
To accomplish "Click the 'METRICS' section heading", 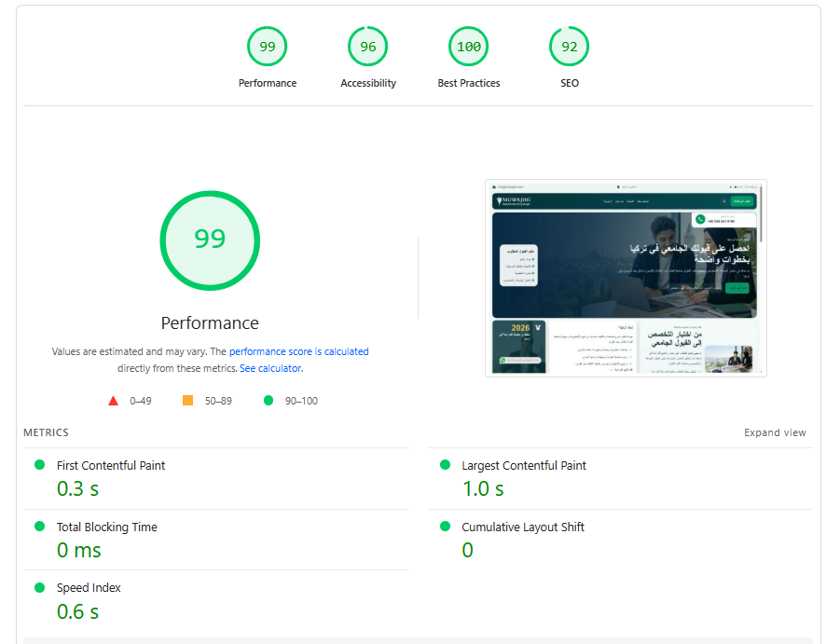I will [46, 432].
